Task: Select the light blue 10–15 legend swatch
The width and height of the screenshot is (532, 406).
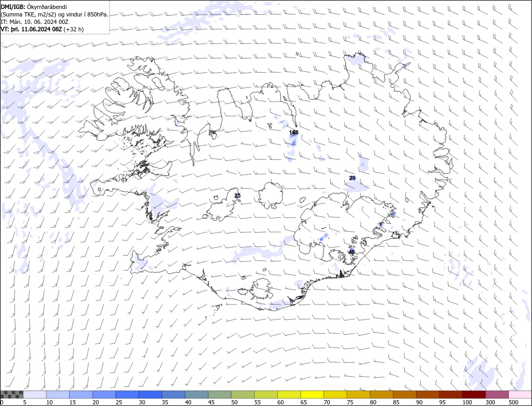Action: tap(58, 394)
